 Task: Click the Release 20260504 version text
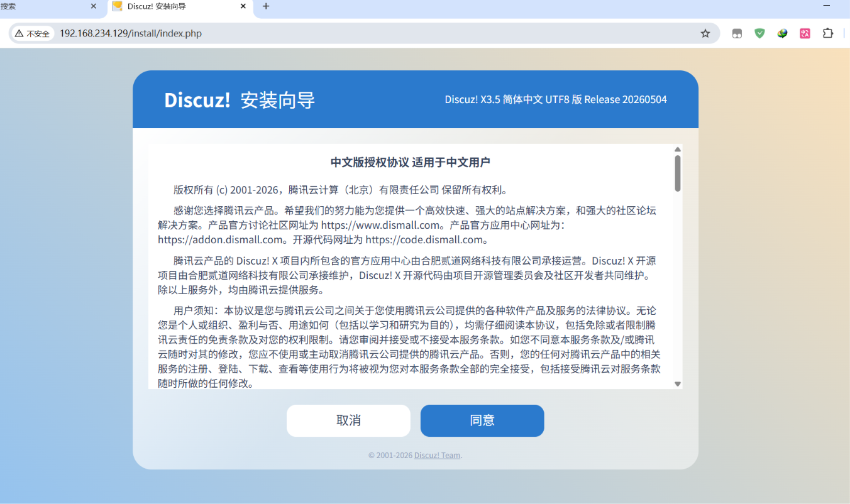pyautogui.click(x=626, y=99)
